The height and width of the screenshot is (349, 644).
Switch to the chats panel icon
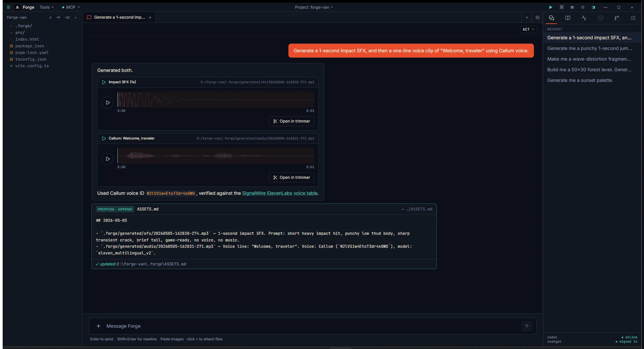click(552, 18)
